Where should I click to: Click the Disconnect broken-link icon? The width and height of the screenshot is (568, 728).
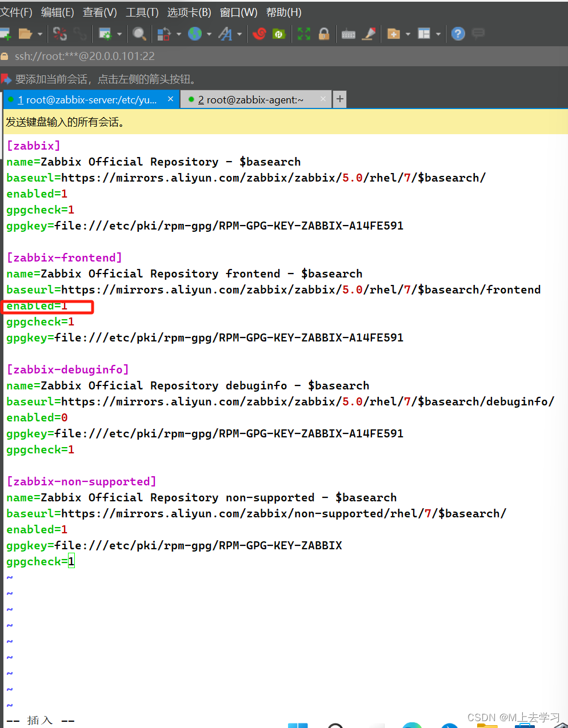pos(60,34)
